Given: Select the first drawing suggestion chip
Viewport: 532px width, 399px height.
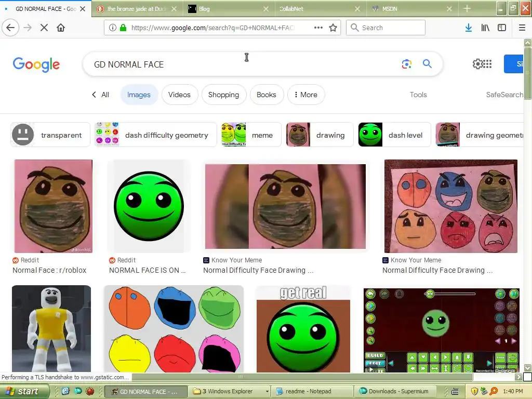Looking at the screenshot, I should [x=319, y=135].
